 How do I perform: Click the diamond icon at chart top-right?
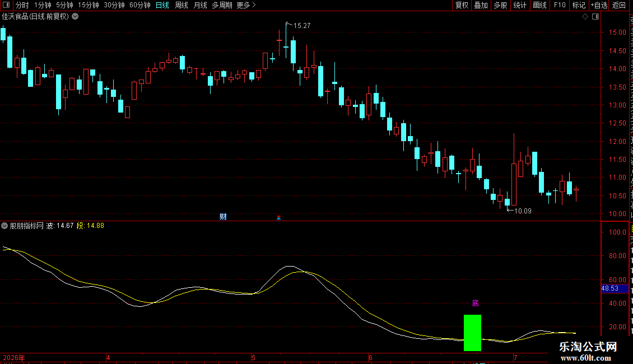click(x=585, y=17)
